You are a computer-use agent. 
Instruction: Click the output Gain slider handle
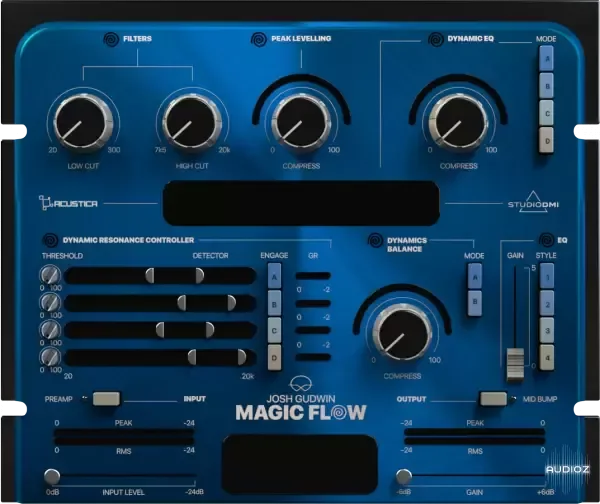coord(404,477)
